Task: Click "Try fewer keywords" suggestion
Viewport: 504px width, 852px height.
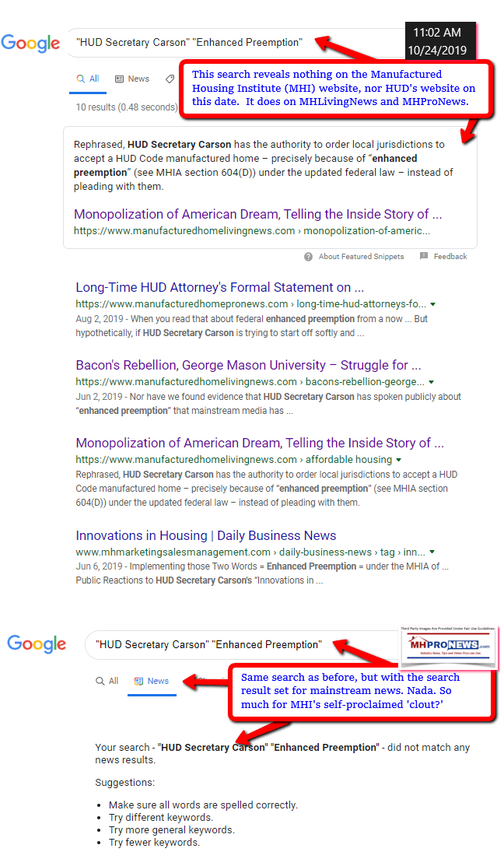Action: pos(154,843)
